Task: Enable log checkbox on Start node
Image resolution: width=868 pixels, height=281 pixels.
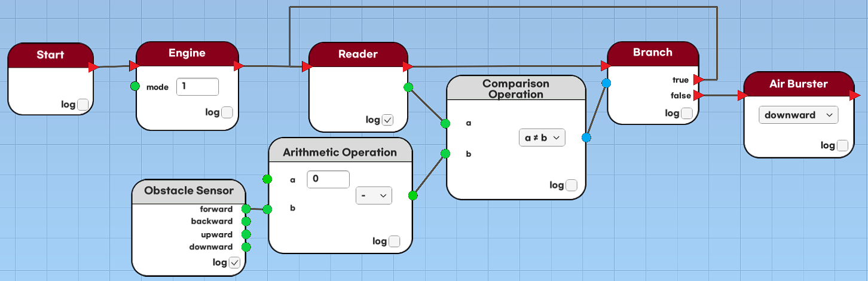Action: (83, 105)
